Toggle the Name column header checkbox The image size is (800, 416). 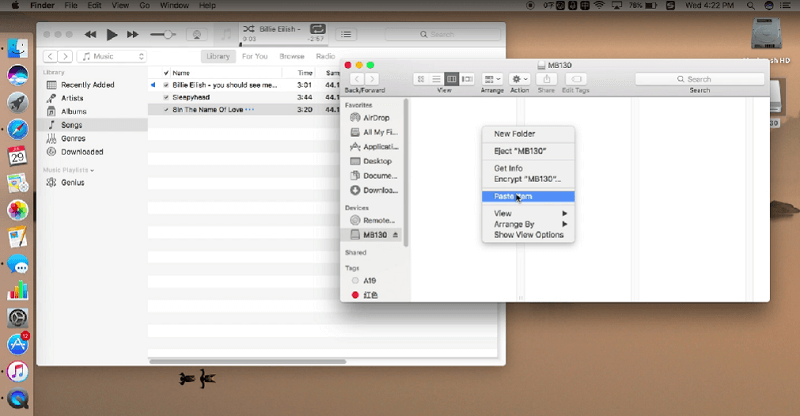166,73
